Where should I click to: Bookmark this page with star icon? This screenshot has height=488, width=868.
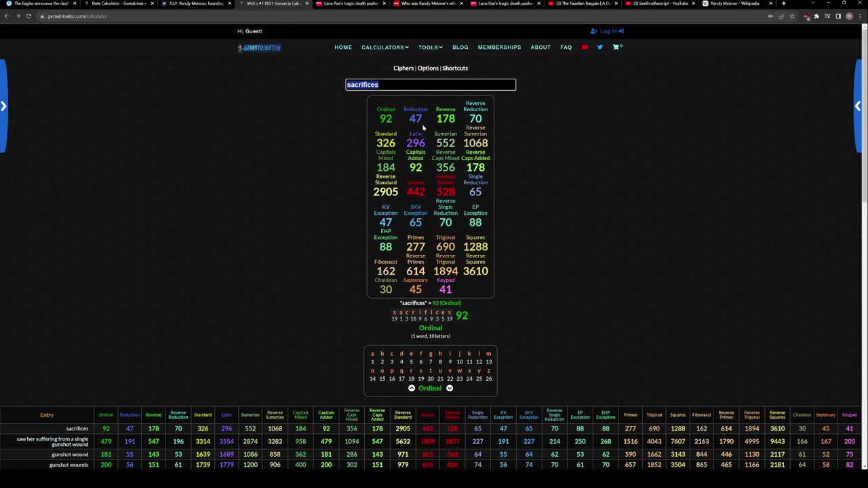[792, 16]
